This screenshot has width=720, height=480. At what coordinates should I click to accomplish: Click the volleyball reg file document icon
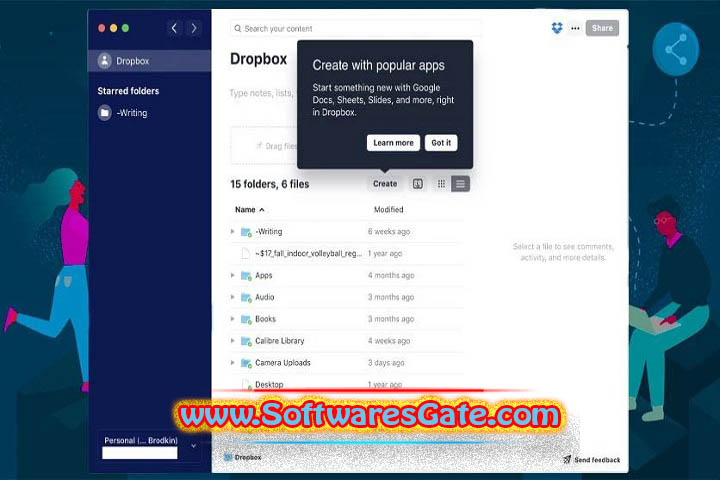pos(246,254)
